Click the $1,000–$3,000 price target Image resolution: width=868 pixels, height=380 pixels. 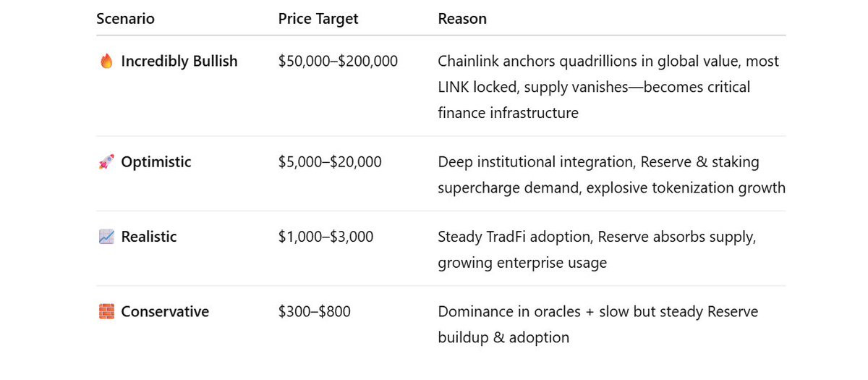coord(326,237)
